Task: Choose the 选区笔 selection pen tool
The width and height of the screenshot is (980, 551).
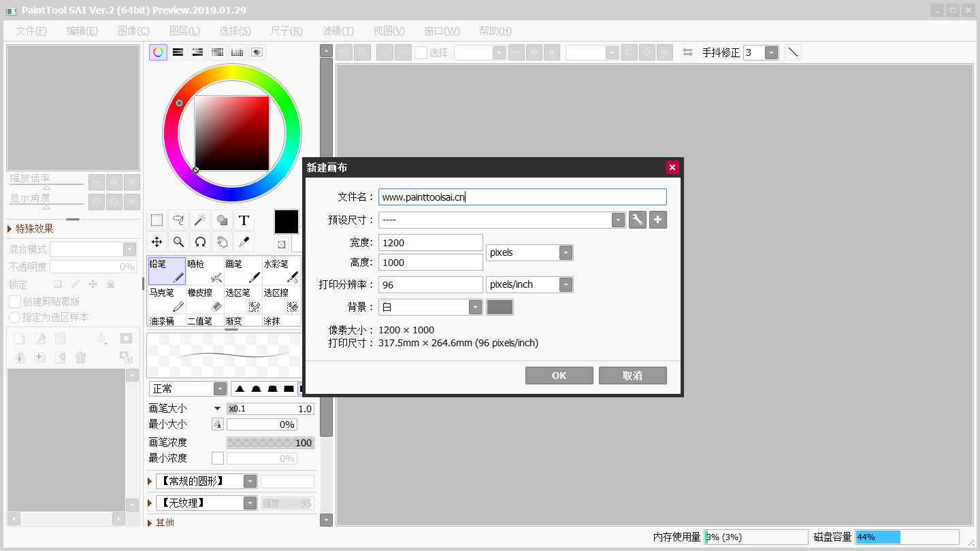Action: tap(243, 299)
